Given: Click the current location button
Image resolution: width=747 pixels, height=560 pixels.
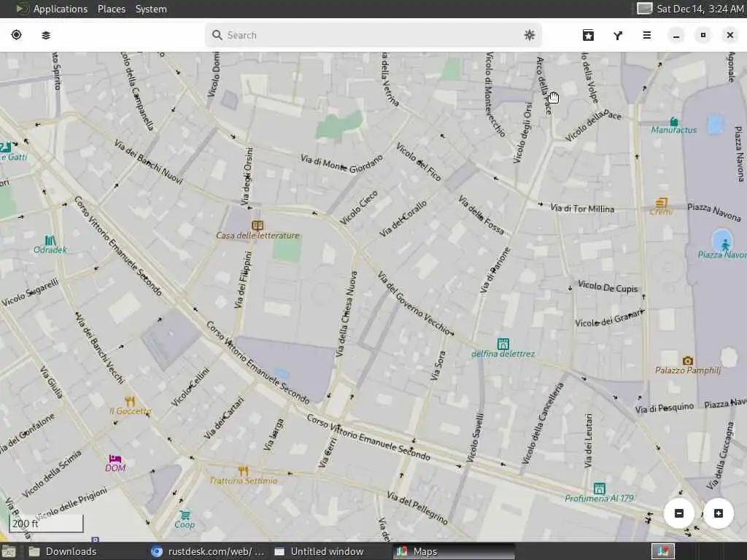Looking at the screenshot, I should click(x=16, y=35).
